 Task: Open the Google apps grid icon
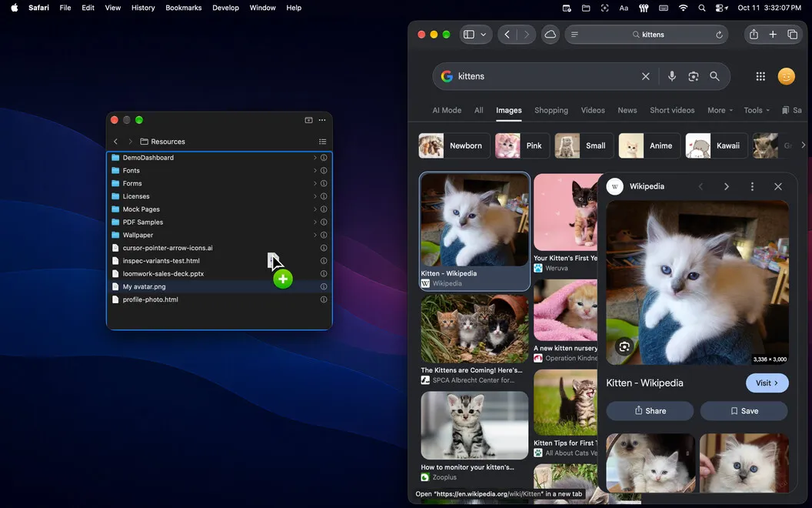[x=760, y=76]
